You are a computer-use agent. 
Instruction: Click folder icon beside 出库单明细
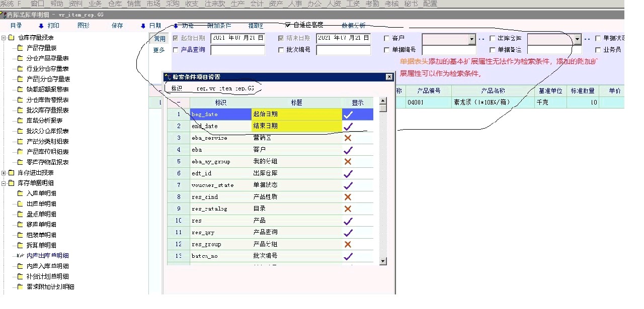coord(20,204)
